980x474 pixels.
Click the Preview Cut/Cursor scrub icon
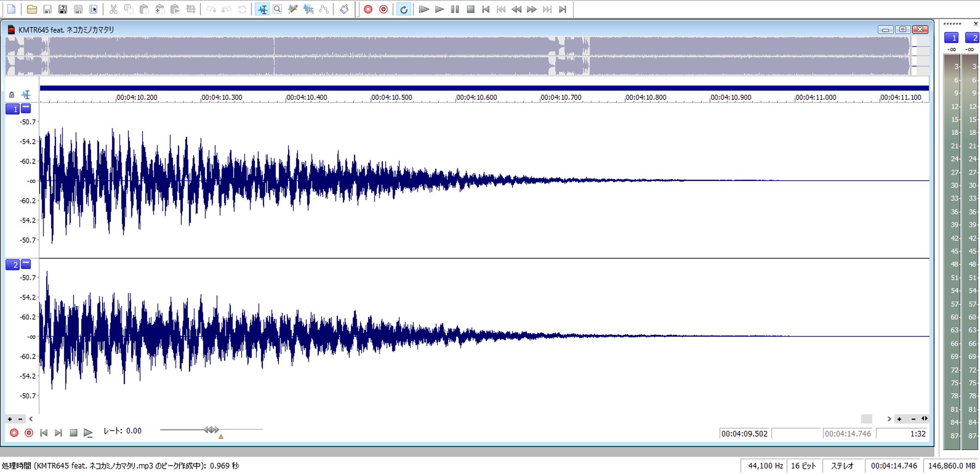click(x=344, y=9)
